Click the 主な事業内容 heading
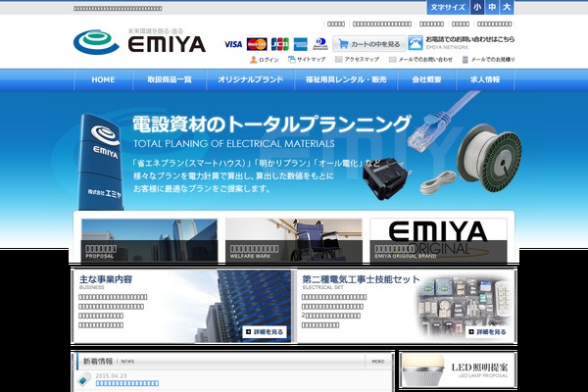The image size is (588, 392). pos(106,279)
